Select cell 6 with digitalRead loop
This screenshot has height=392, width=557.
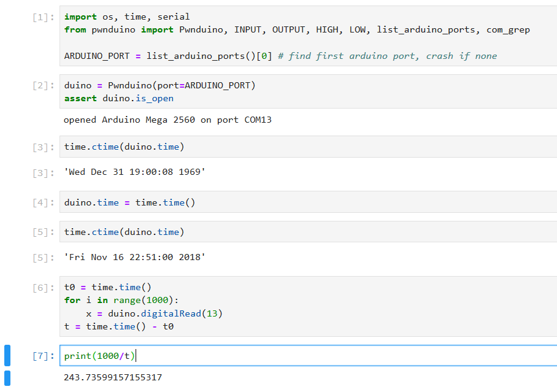(x=309, y=306)
